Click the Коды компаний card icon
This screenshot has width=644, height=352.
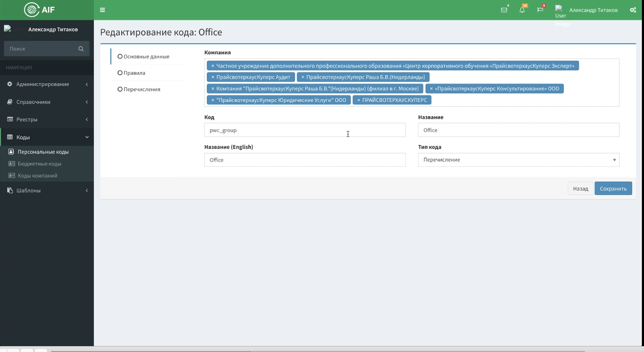point(11,175)
